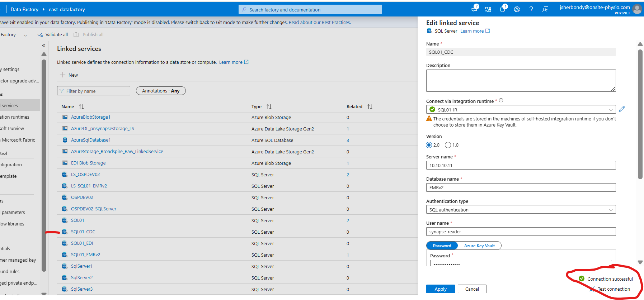Click the Test connection button

610,289
